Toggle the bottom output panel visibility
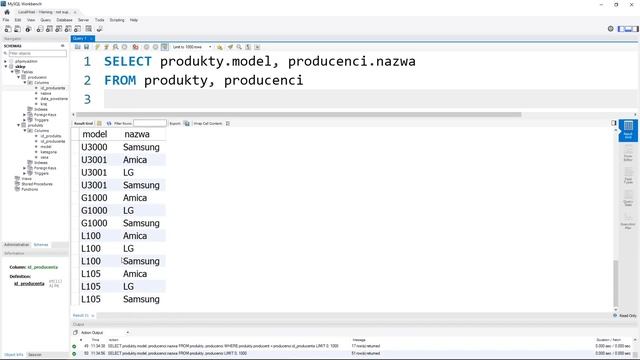This screenshot has height=360, width=640. [x=628, y=29]
